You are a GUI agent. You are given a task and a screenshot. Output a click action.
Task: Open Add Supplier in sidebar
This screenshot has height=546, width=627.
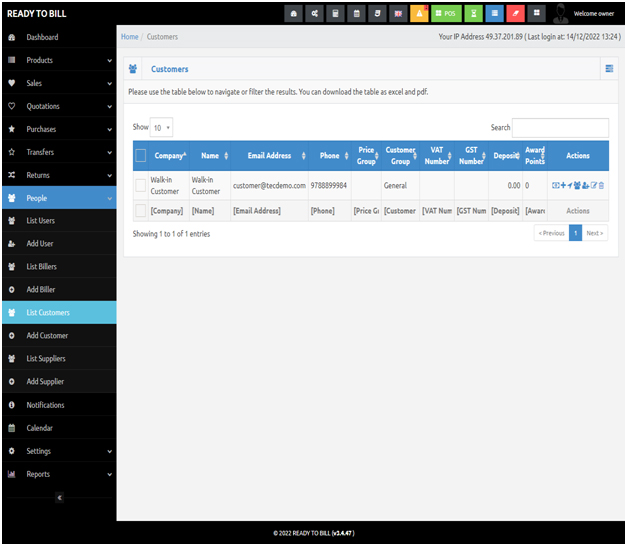(x=59, y=382)
